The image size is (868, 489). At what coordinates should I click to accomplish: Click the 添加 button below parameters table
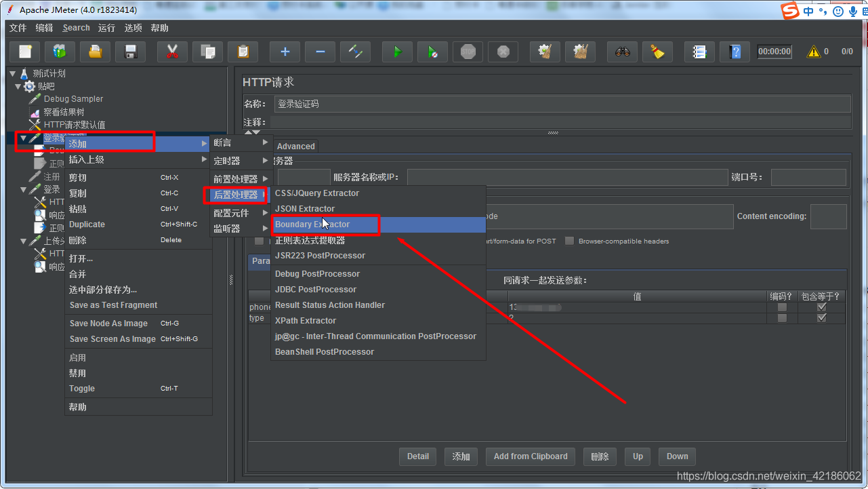pyautogui.click(x=461, y=456)
